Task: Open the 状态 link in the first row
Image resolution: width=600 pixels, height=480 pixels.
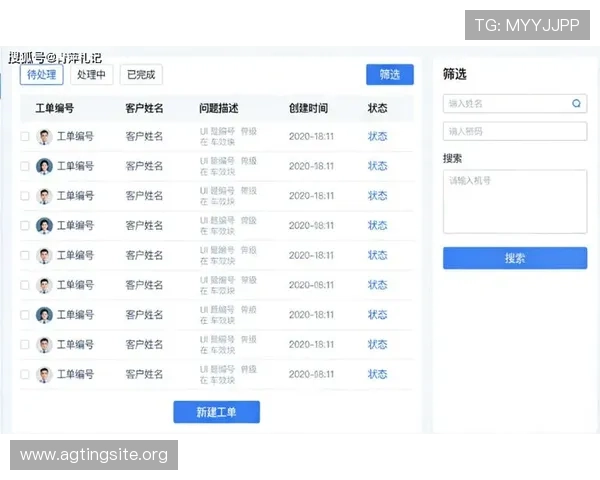Action: (377, 136)
